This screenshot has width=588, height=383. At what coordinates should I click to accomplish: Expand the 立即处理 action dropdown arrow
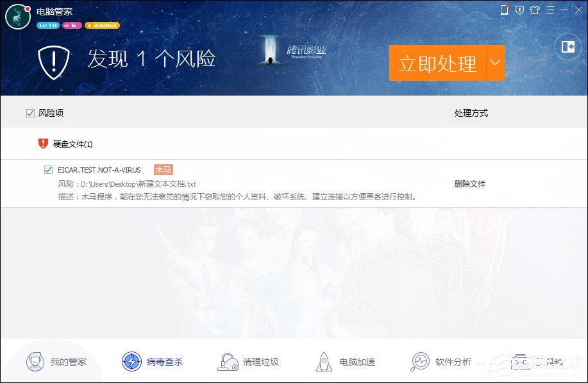coord(494,63)
